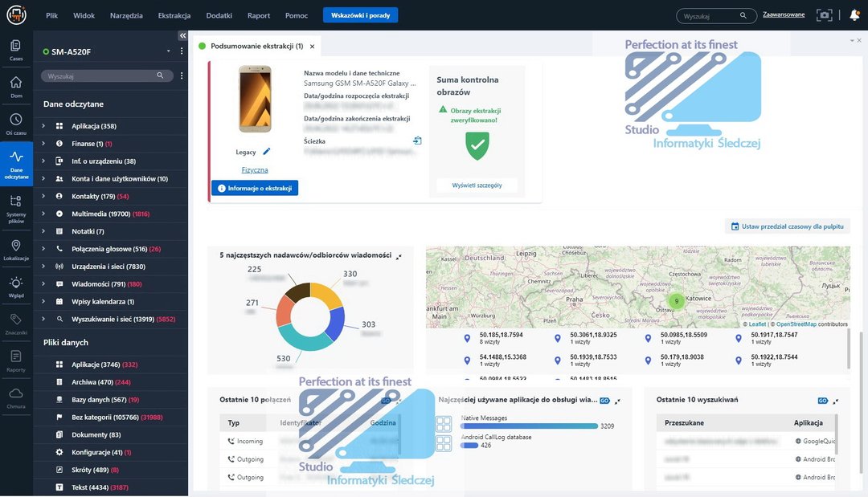Image resolution: width=868 pixels, height=497 pixels.
Task: Expand the top senders chart panel
Action: click(399, 256)
